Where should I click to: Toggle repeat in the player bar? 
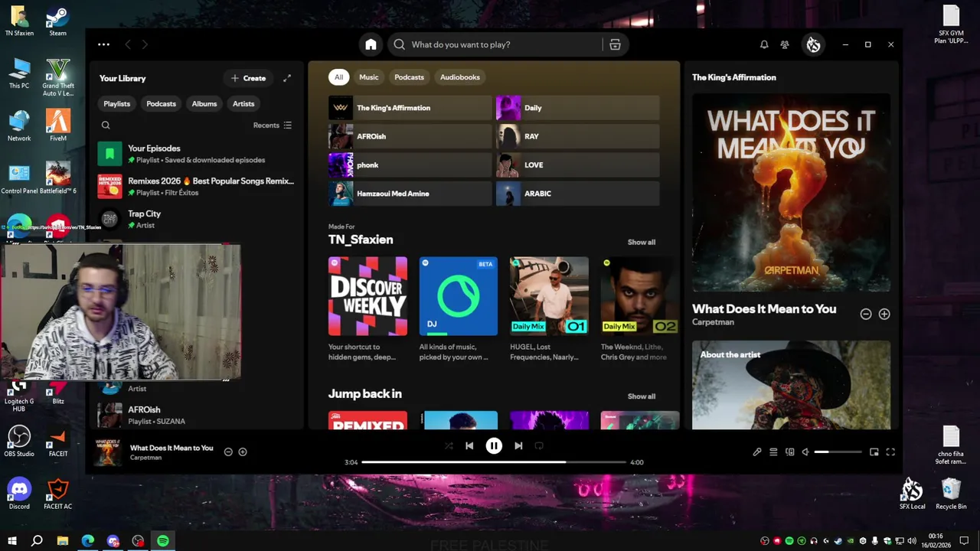pyautogui.click(x=539, y=445)
